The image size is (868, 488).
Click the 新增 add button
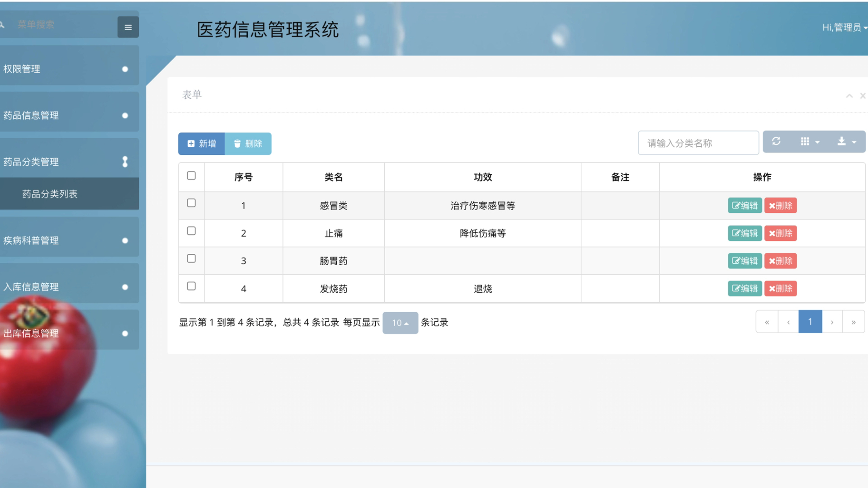coord(202,144)
